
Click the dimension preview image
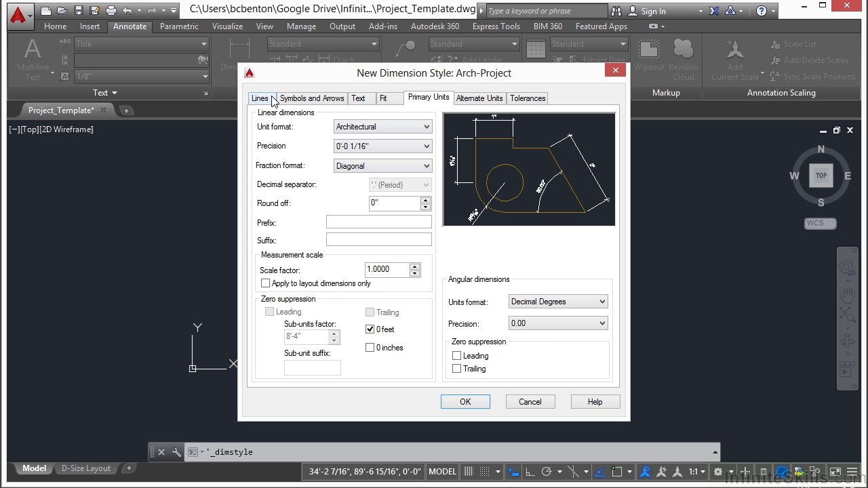(529, 169)
